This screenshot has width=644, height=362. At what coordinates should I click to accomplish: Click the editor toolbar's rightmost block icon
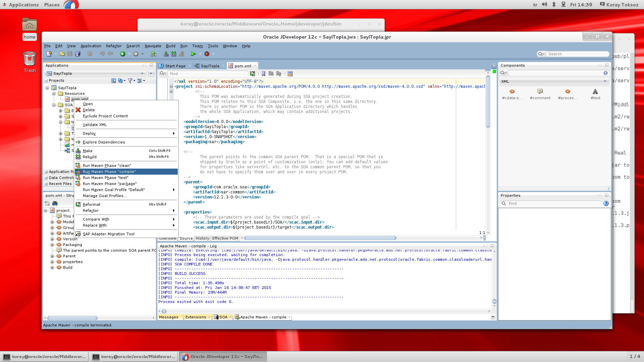[290, 74]
